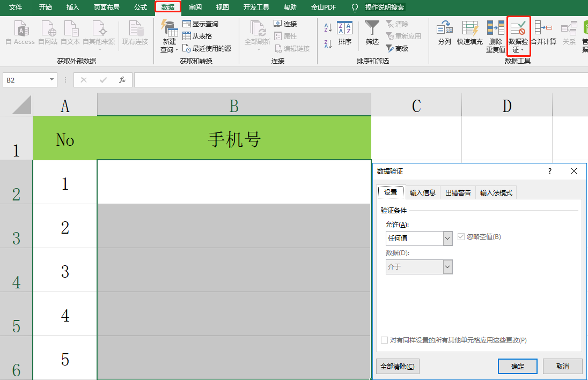Screen dimensions: 588x380
Task: Select column C header
Action: [416, 105]
